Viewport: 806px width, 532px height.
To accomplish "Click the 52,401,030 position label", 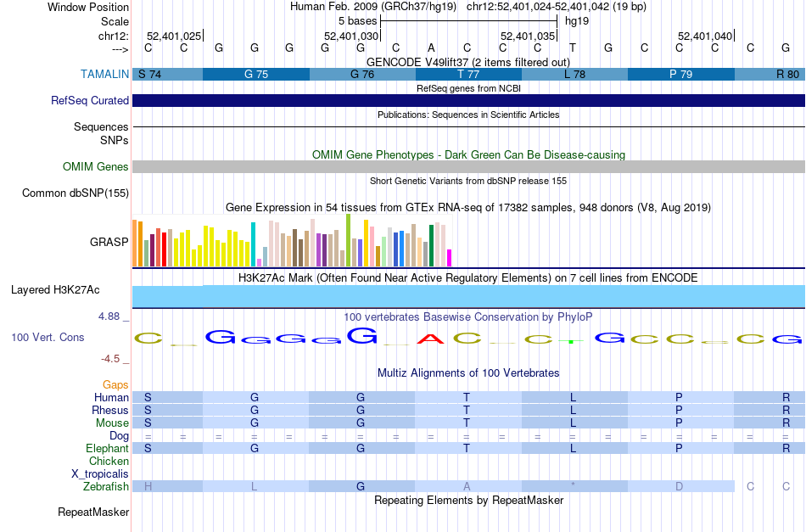I will [x=351, y=36].
